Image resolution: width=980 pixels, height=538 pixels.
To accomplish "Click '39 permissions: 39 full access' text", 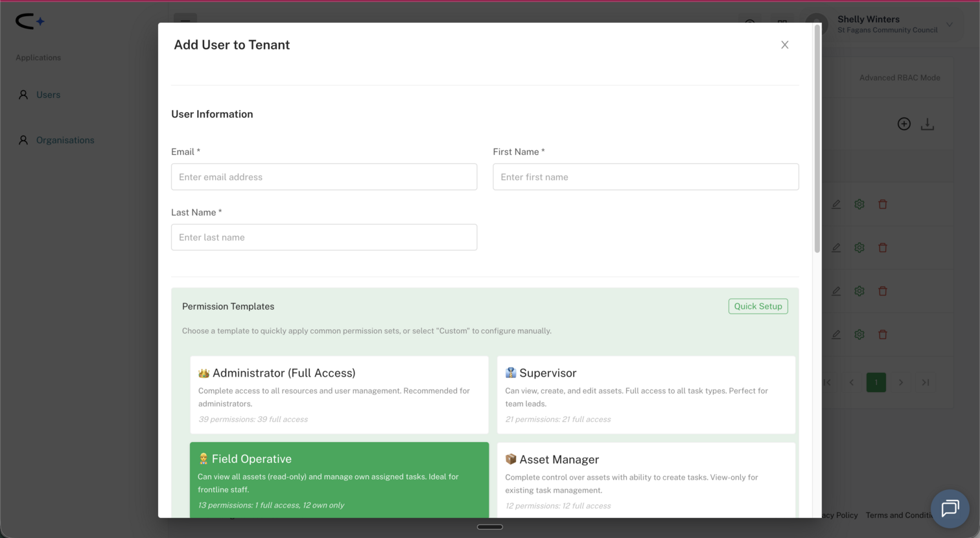I will [x=253, y=419].
